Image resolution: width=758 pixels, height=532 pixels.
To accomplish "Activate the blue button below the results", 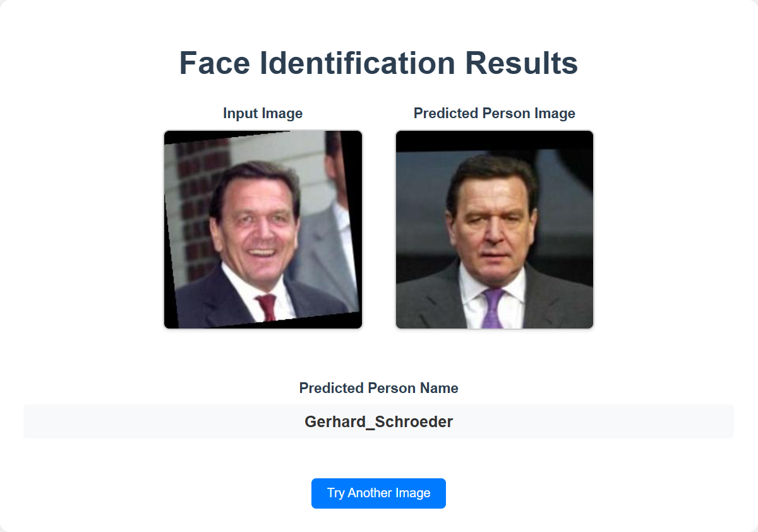I will point(378,493).
